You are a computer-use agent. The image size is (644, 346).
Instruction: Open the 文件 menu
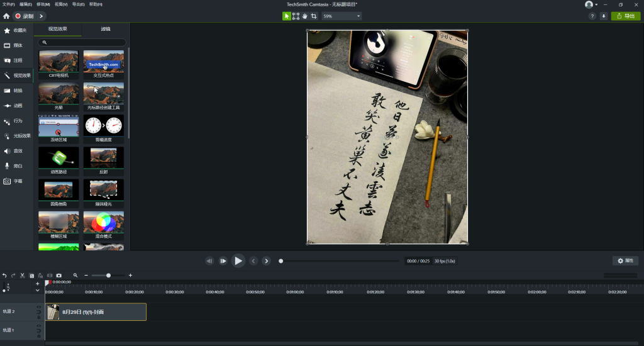tap(7, 4)
